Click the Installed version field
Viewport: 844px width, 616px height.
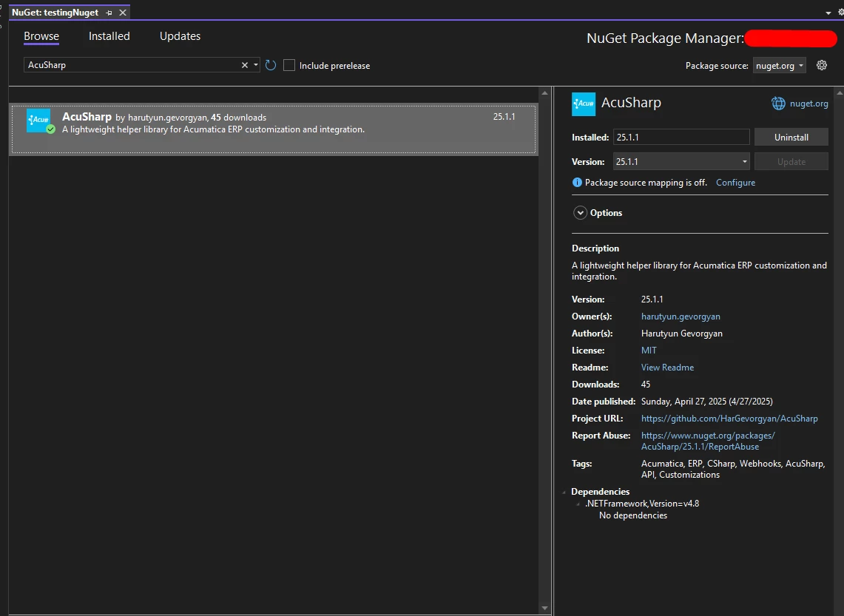click(681, 138)
